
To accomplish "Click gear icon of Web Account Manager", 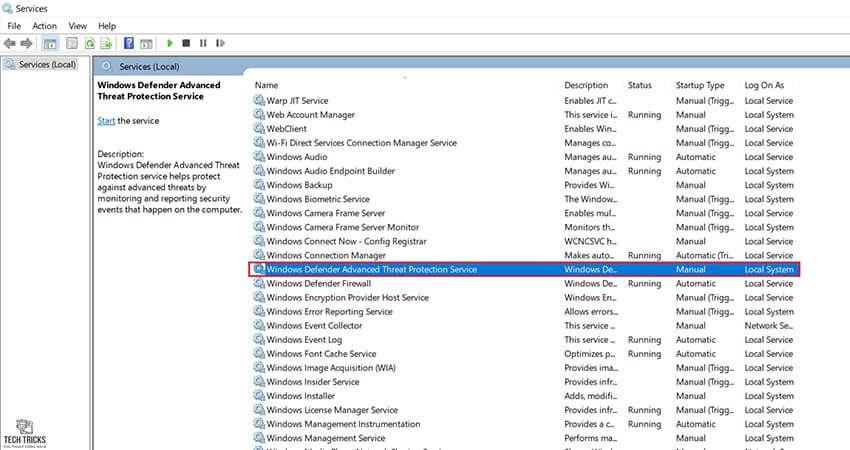I will (259, 114).
